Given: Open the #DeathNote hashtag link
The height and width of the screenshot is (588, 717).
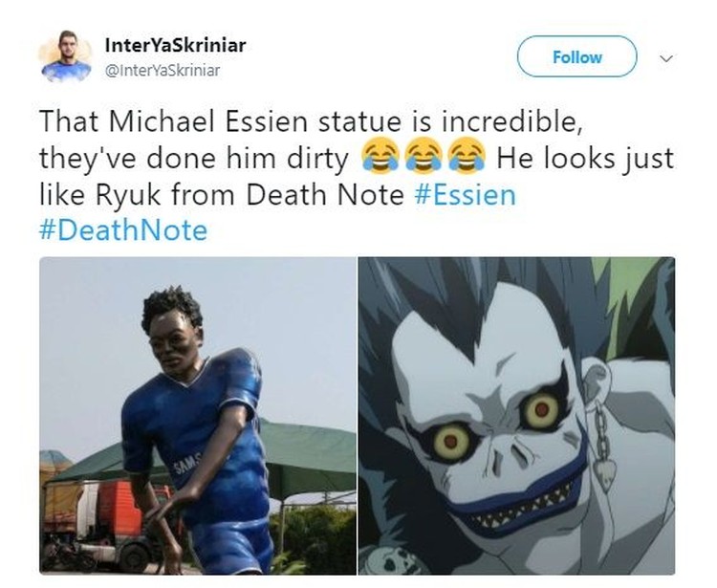Looking at the screenshot, I should [123, 230].
